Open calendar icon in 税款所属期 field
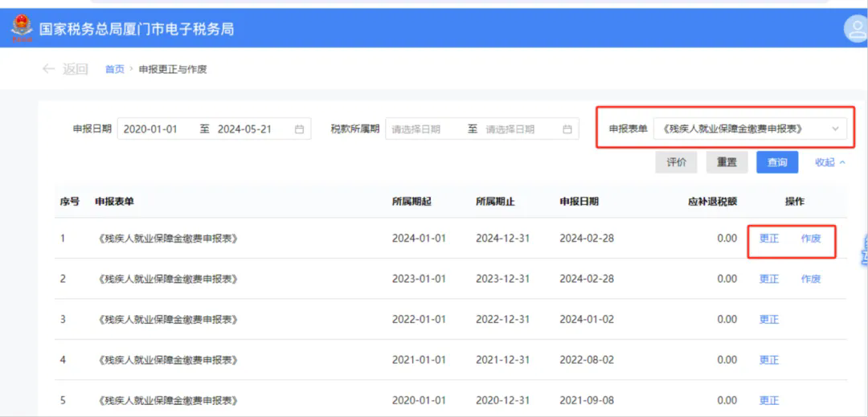Image resolution: width=868 pixels, height=417 pixels. pos(567,129)
